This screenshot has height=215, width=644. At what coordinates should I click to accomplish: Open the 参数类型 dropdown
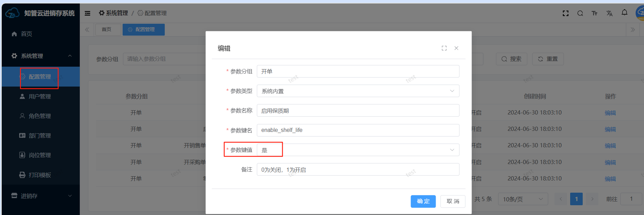(x=358, y=91)
